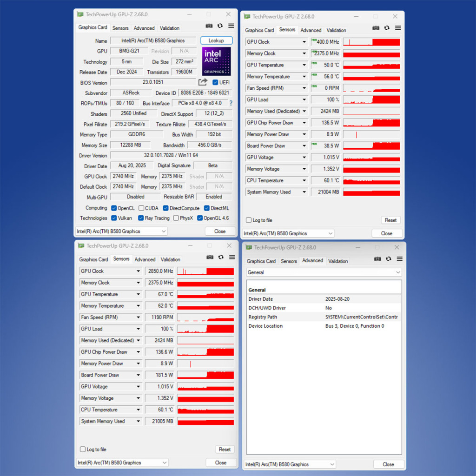The height and width of the screenshot is (476, 476).
Task: Select the Device Location row in Advanced window
Action: click(324, 326)
